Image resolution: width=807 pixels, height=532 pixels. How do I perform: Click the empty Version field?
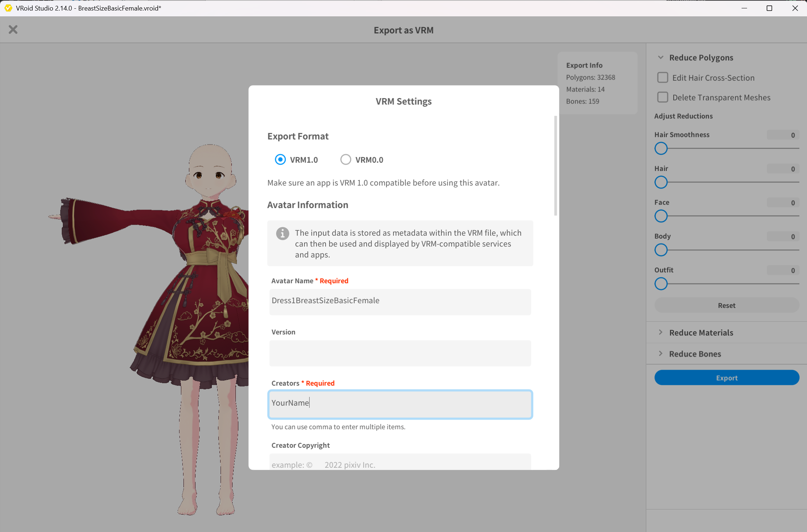[x=400, y=353]
